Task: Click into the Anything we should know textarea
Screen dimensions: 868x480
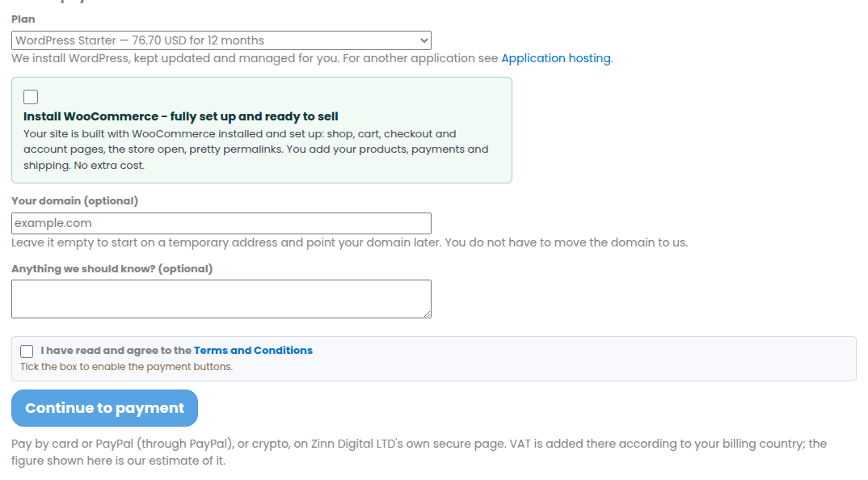Action: coord(221,299)
